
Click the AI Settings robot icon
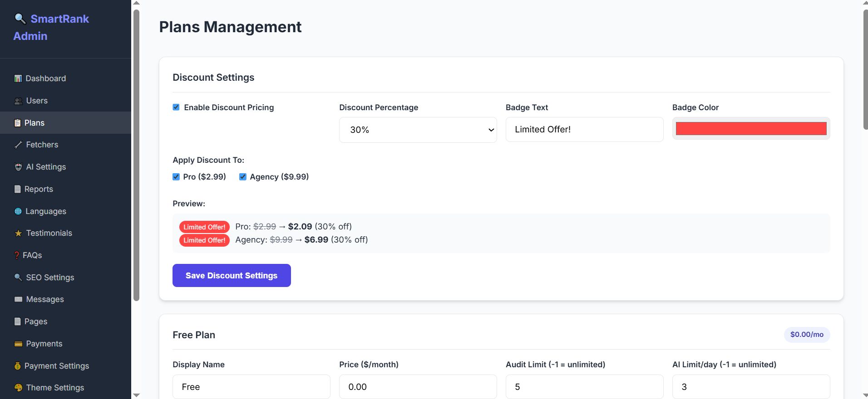(x=19, y=167)
